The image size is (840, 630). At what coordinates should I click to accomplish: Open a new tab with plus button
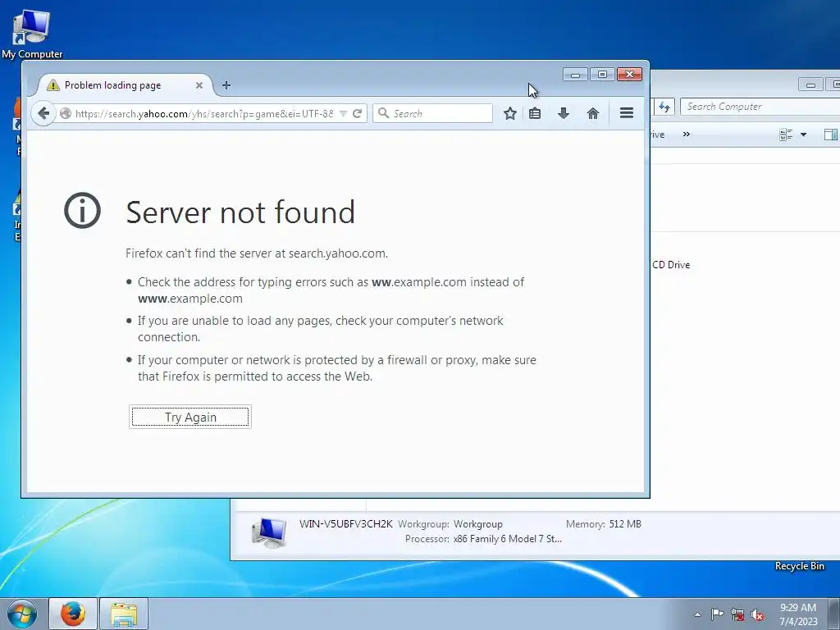click(x=226, y=85)
